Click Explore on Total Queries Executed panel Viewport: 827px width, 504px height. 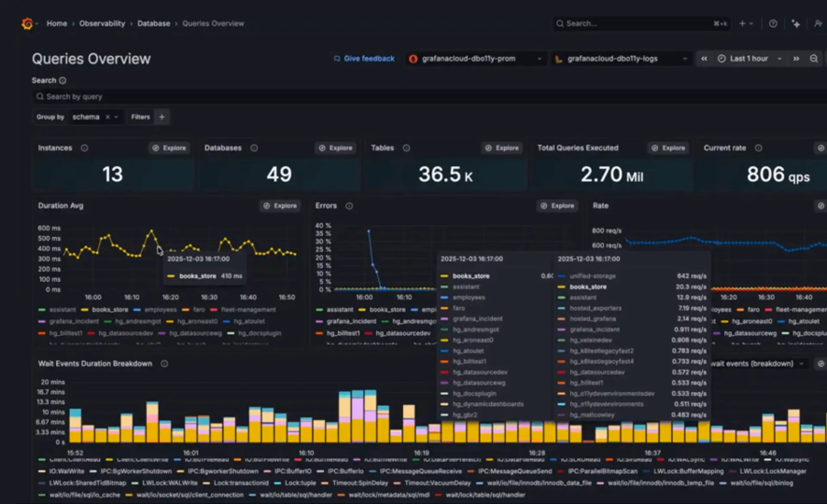(668, 148)
